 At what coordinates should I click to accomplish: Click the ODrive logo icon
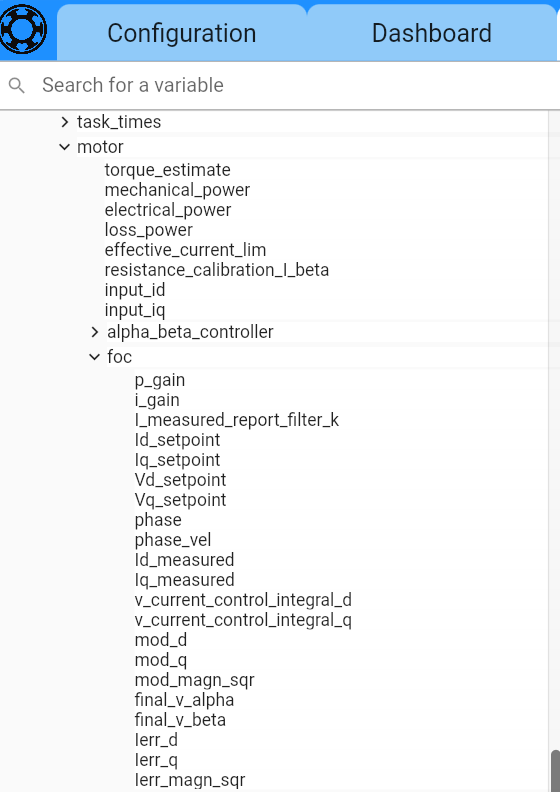(24, 30)
